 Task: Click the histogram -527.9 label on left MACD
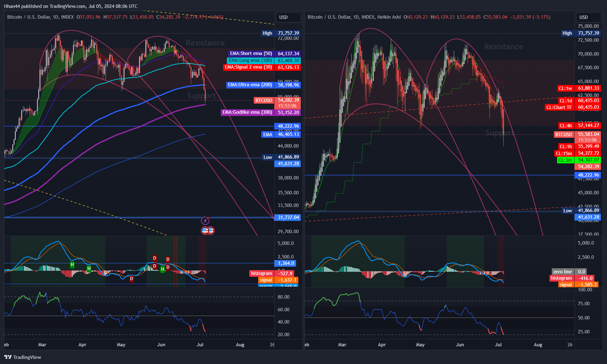(x=272, y=273)
